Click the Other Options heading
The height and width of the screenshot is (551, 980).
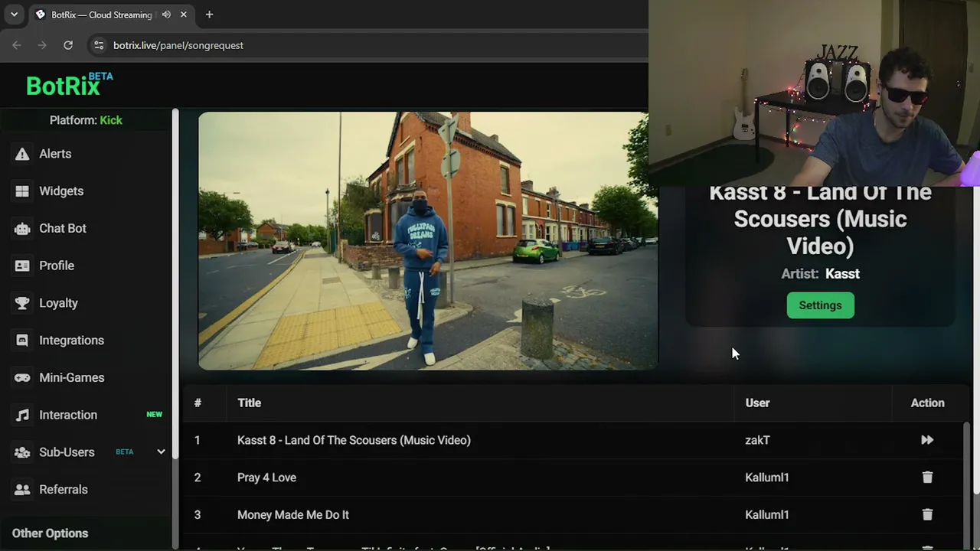point(50,533)
